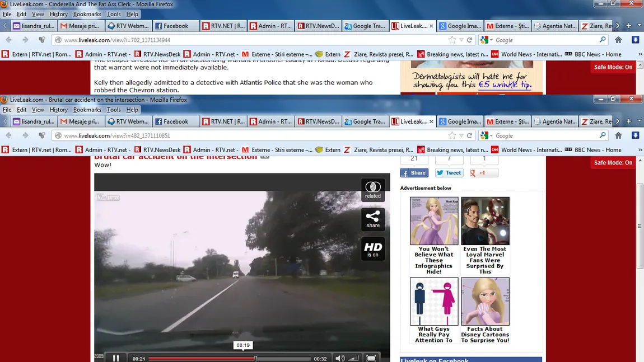Close the LiveLeak tab in front window
Image resolution: width=644 pixels, height=362 pixels.
[431, 121]
